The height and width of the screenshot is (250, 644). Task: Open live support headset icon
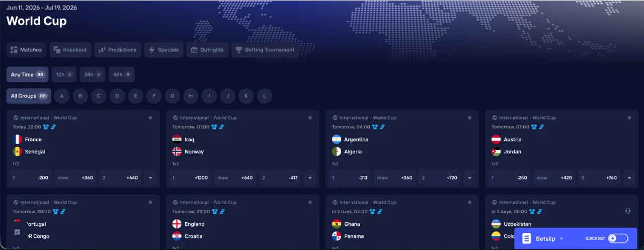pyautogui.click(x=628, y=211)
